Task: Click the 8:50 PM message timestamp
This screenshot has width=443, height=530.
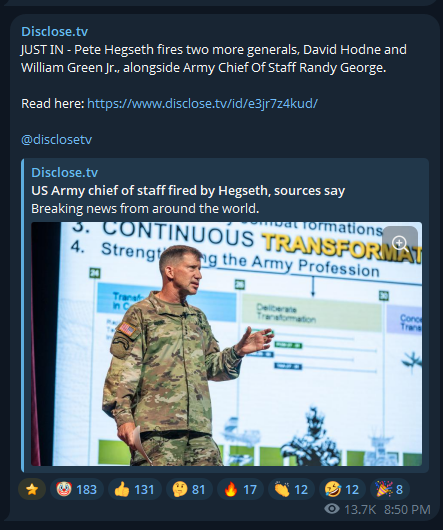Action: [407, 509]
